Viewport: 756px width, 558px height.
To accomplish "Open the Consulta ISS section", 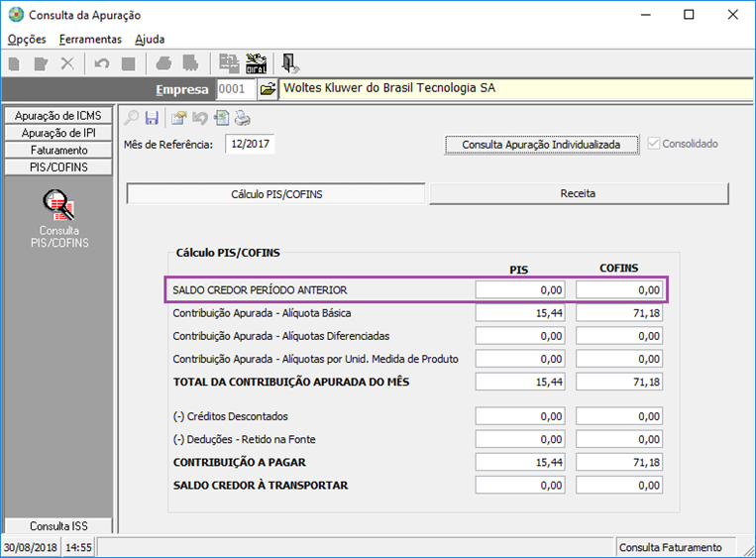I will [x=58, y=525].
